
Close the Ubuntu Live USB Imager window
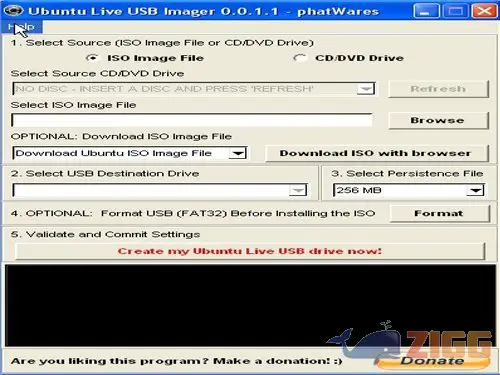click(x=484, y=11)
